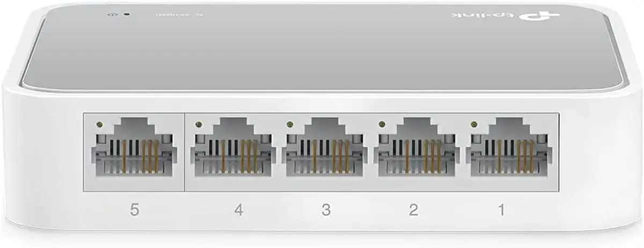Click the LED indicator of port 2
The height and width of the screenshot is (248, 644).
382,124
